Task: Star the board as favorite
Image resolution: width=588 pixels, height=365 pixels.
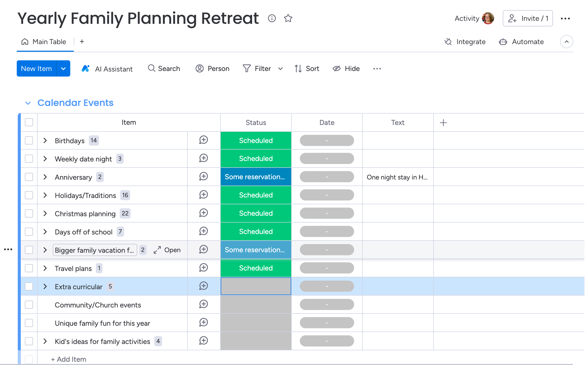Action: tap(288, 18)
